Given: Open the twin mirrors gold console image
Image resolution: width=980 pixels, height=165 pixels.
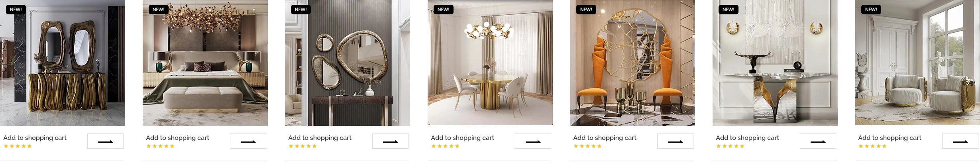Looking at the screenshot, I should [x=63, y=63].
